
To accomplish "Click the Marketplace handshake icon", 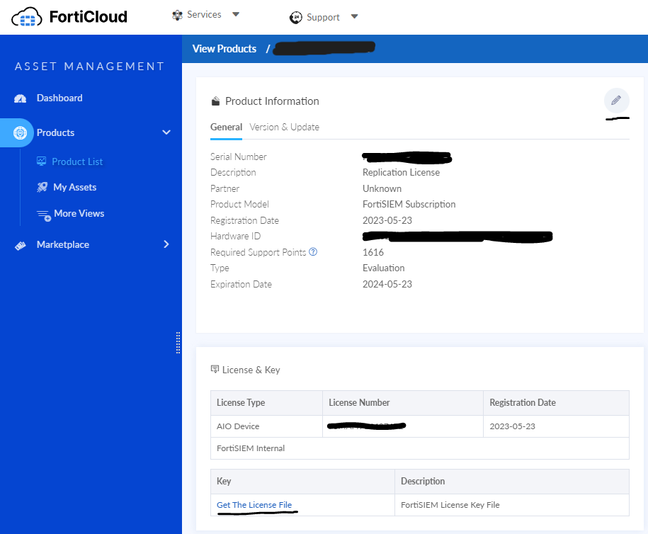I will (x=20, y=245).
